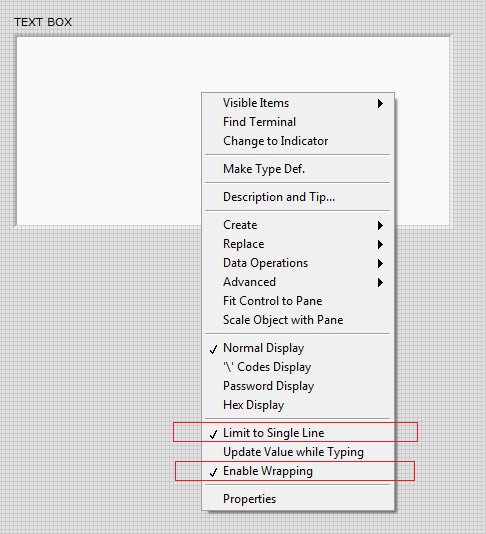Choose Change to Indicator

click(298, 141)
